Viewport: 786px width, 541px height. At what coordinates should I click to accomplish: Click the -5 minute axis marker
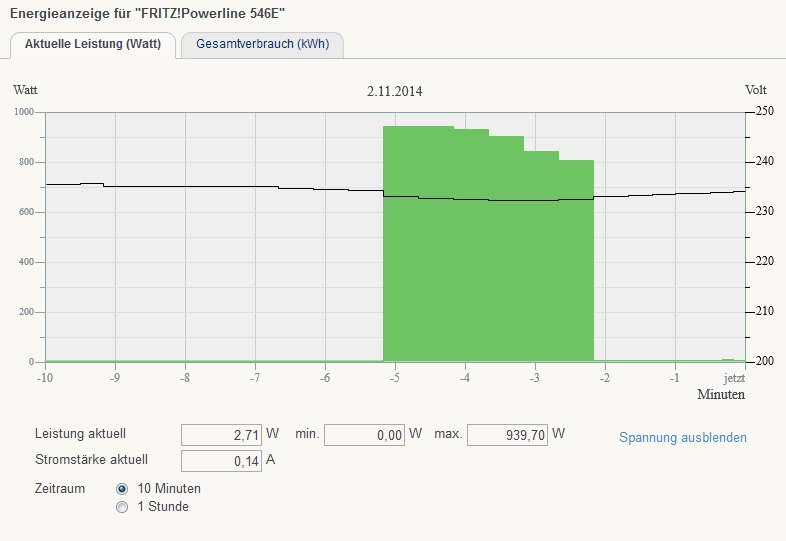click(395, 378)
